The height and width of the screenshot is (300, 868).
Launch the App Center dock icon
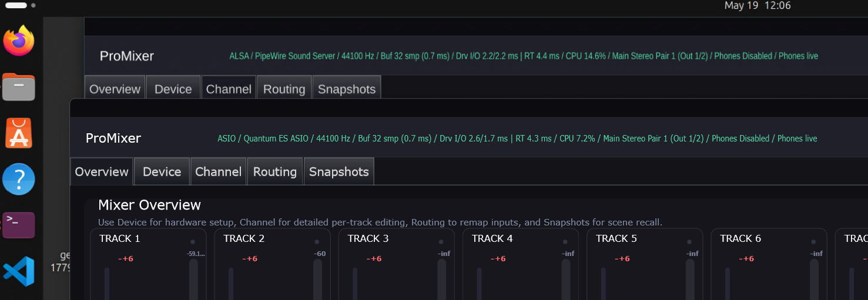pyautogui.click(x=19, y=133)
